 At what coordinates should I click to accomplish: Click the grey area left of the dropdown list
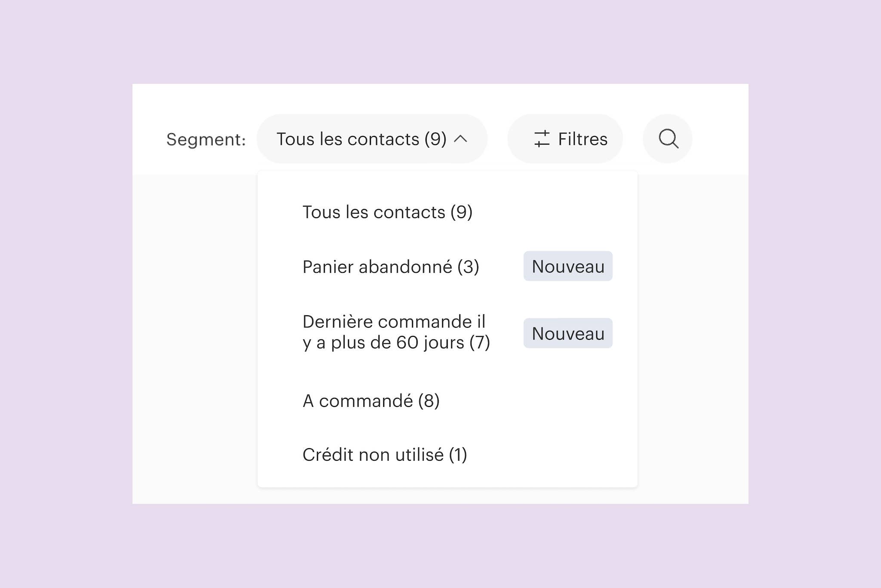point(194,336)
